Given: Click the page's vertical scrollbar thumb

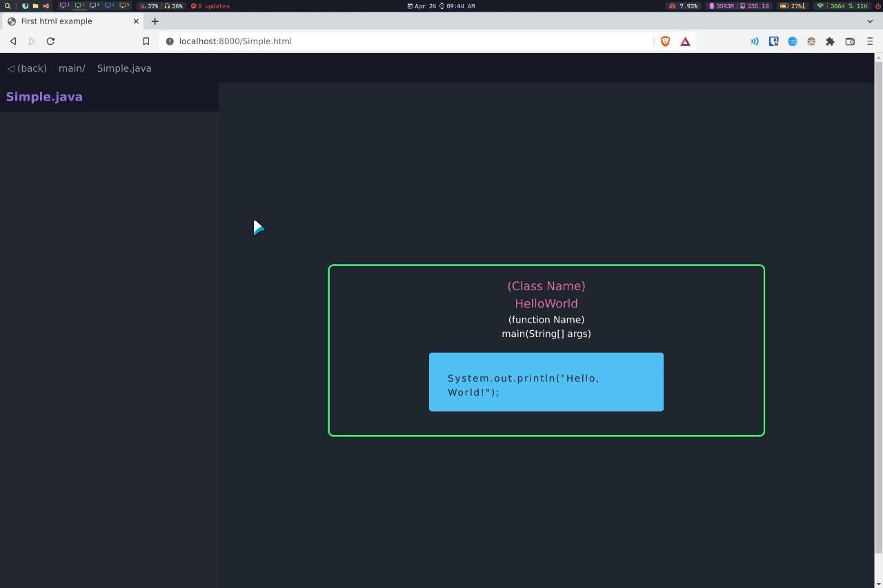Looking at the screenshot, I should coord(878,307).
